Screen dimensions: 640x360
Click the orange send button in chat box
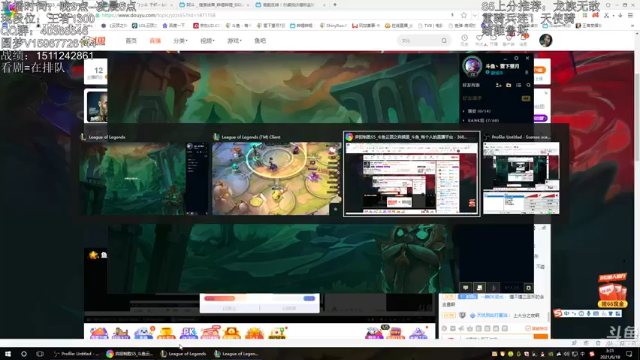pos(540,337)
